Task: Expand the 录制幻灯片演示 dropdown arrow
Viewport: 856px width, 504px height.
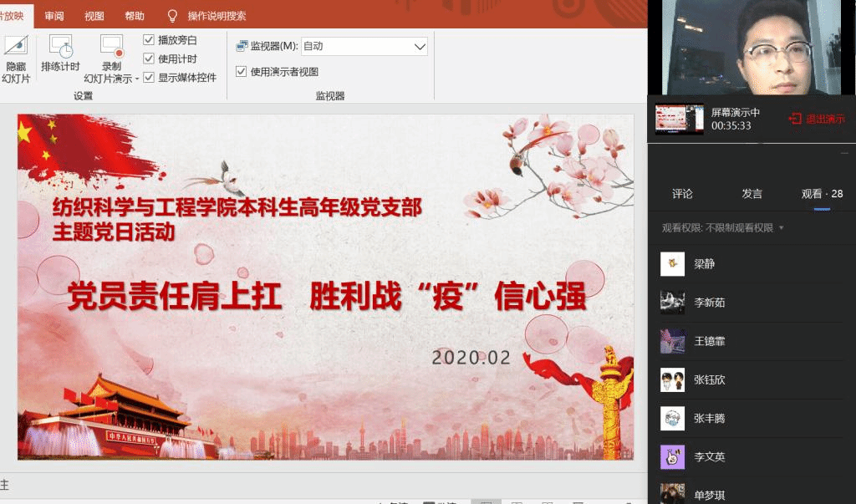Action: tap(137, 79)
